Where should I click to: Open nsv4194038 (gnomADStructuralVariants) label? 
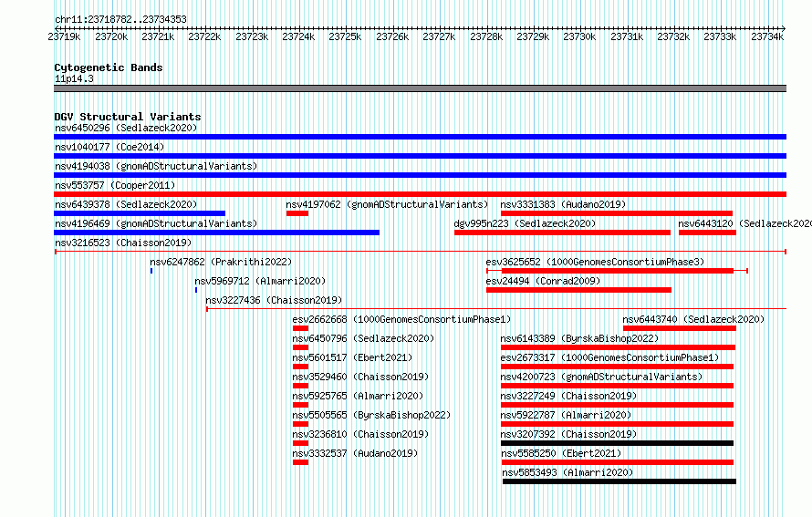[156, 166]
